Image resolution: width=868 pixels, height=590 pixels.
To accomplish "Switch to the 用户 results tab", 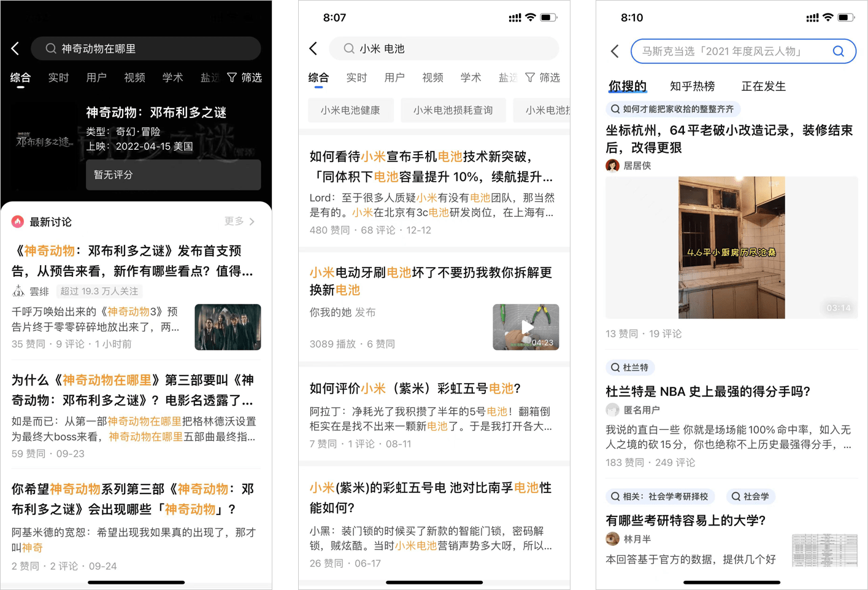I will (96, 77).
